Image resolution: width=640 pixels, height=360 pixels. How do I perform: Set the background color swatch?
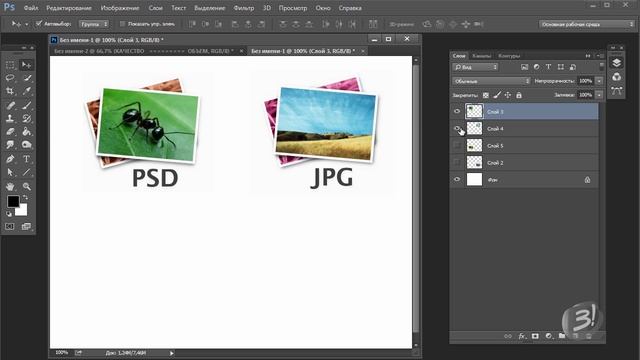pos(22,211)
